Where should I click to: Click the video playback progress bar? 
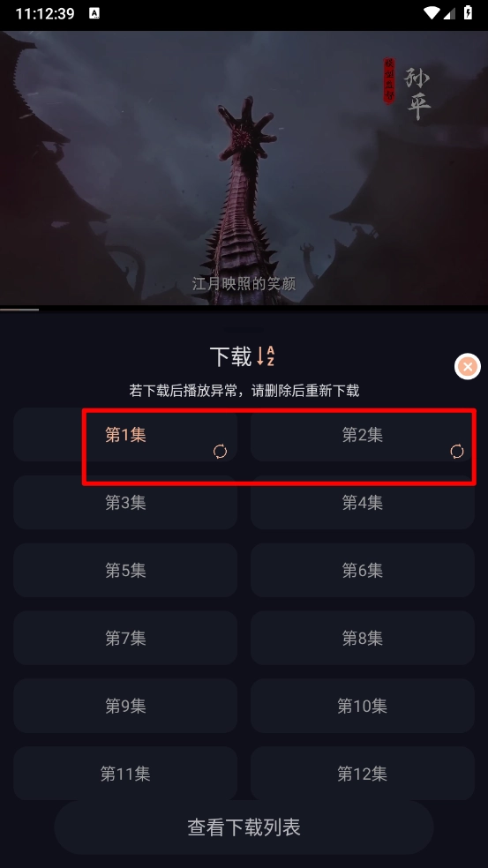244,310
